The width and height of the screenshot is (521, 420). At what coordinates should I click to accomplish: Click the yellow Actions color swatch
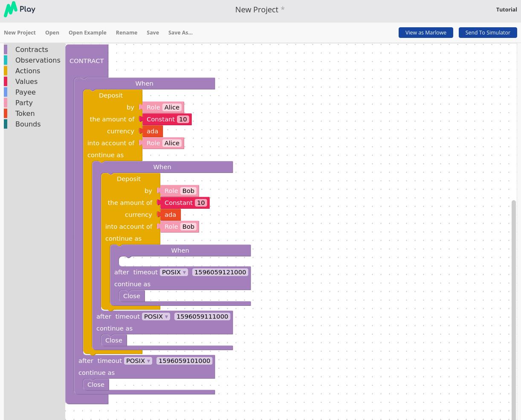tap(6, 71)
